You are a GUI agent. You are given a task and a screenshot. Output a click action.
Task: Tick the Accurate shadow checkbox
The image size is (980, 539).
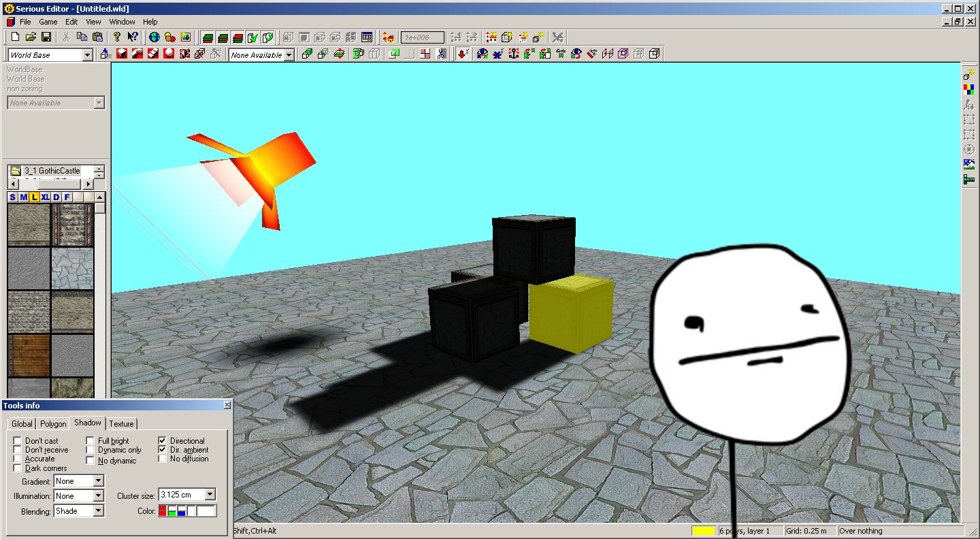click(x=18, y=459)
